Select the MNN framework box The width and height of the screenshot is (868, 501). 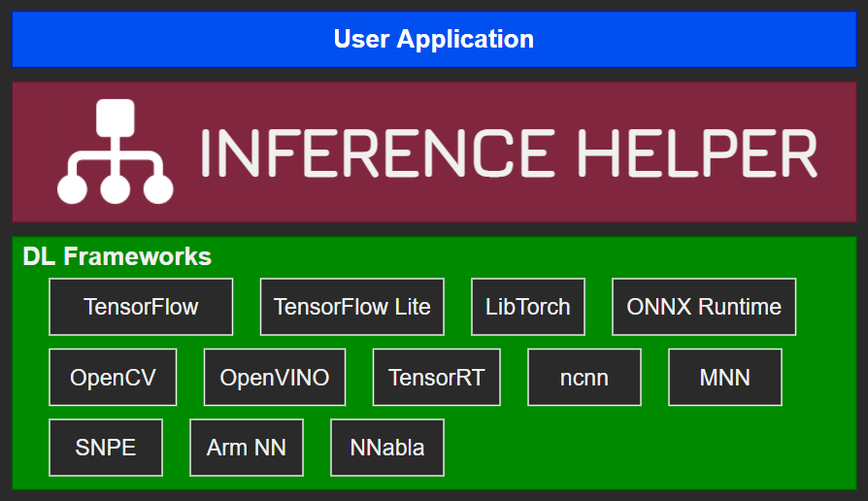coord(725,377)
